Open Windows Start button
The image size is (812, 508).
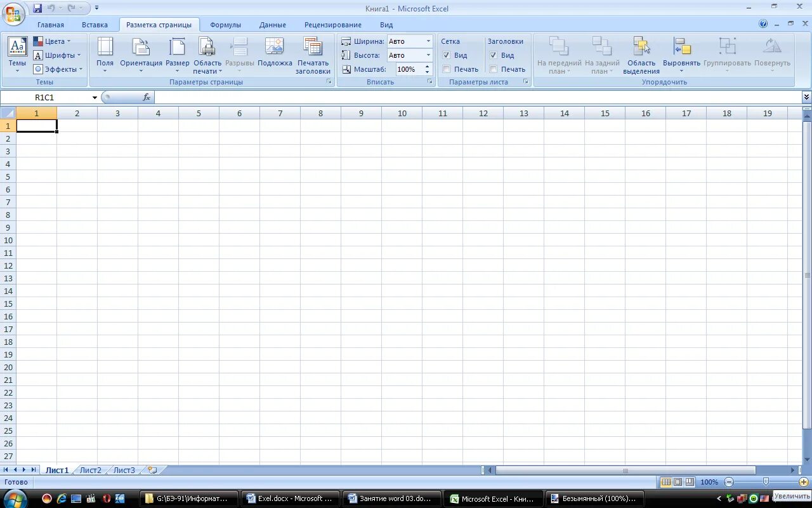15,498
